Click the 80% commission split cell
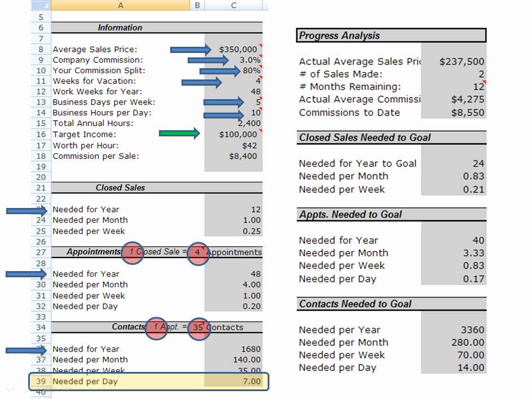Screen dimensions: 532x399 [x=233, y=70]
